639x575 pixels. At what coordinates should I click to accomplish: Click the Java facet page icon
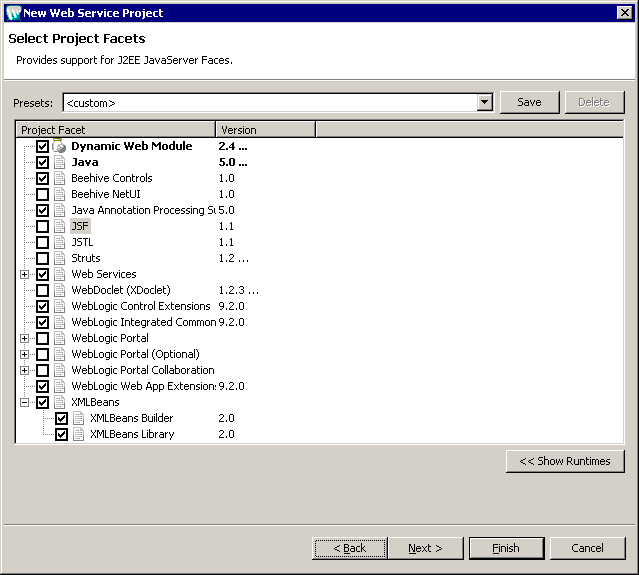pos(59,162)
